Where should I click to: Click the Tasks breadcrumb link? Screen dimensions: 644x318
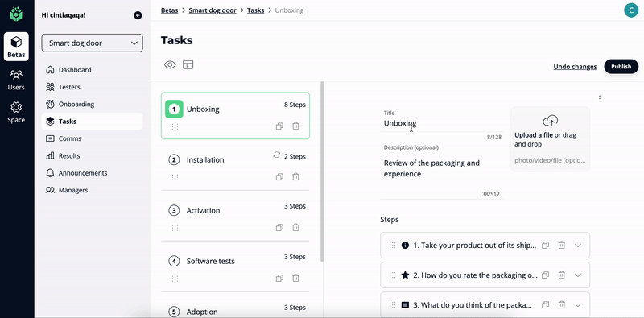[x=255, y=10]
